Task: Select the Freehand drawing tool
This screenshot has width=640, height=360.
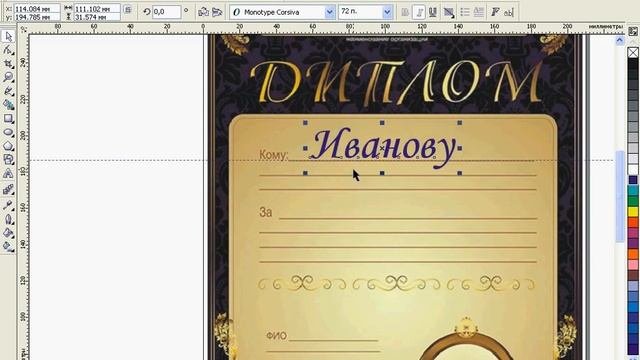Action: [x=8, y=91]
